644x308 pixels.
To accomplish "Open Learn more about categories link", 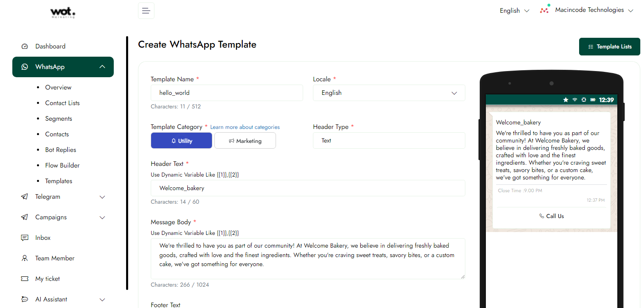I will click(245, 127).
